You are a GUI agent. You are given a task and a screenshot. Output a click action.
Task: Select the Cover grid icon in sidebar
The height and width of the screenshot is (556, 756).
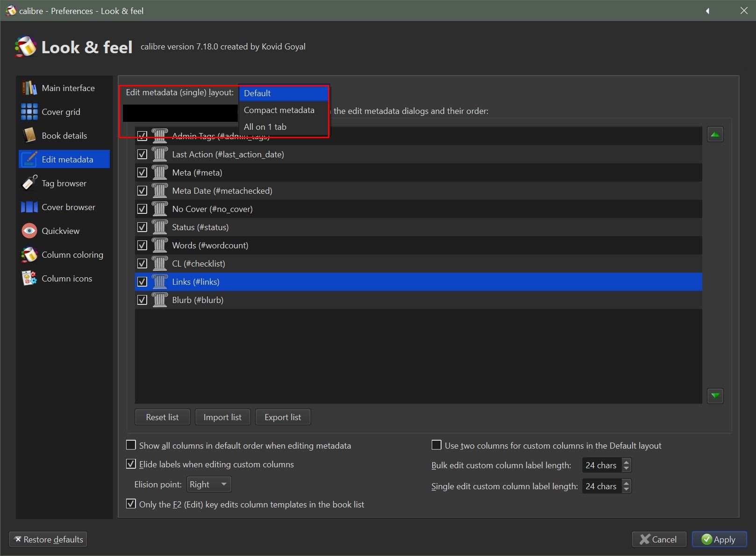tap(29, 112)
